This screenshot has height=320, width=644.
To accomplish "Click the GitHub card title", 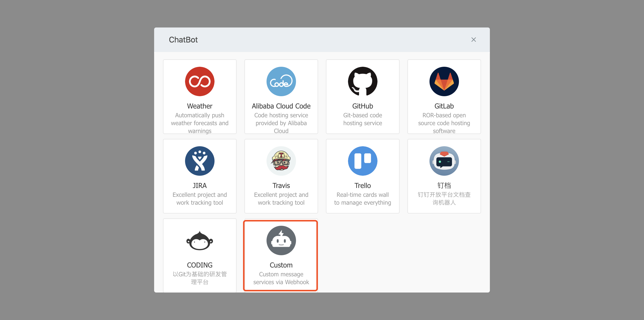I will [362, 106].
